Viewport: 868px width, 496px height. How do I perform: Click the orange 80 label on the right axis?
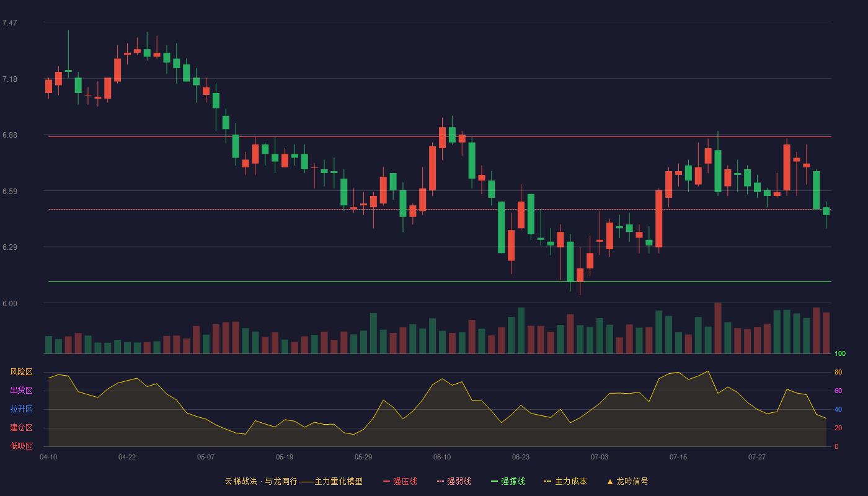click(838, 373)
